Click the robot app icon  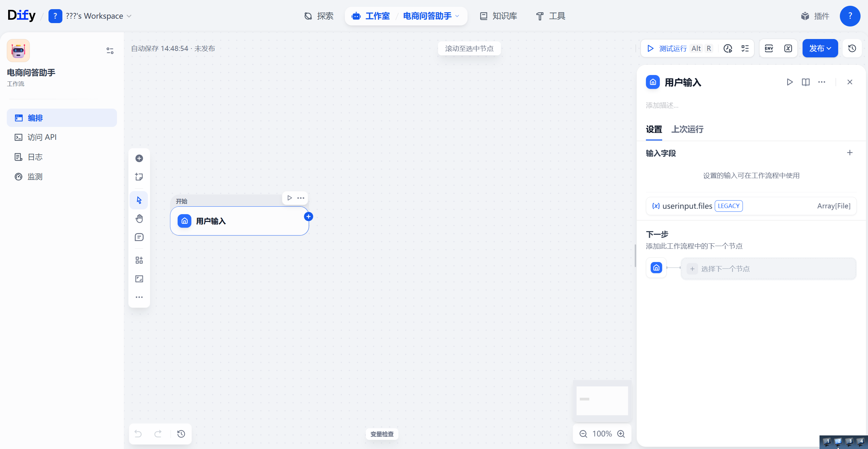click(x=18, y=51)
